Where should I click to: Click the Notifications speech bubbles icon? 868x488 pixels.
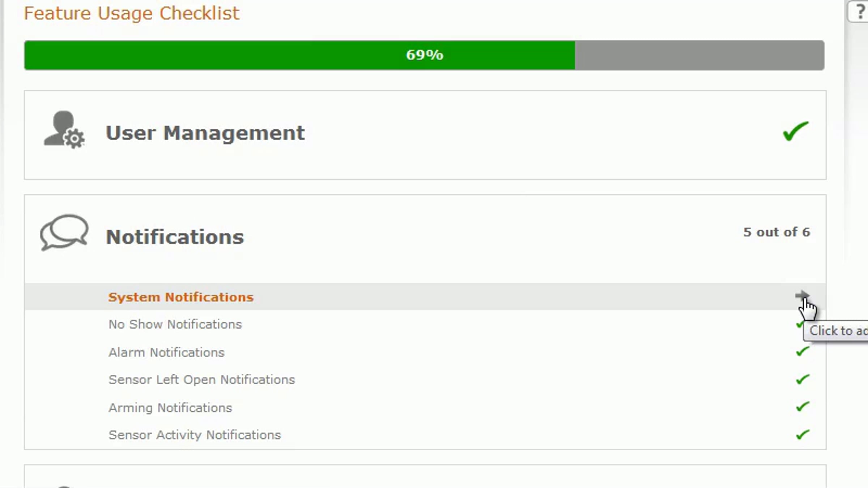click(64, 232)
